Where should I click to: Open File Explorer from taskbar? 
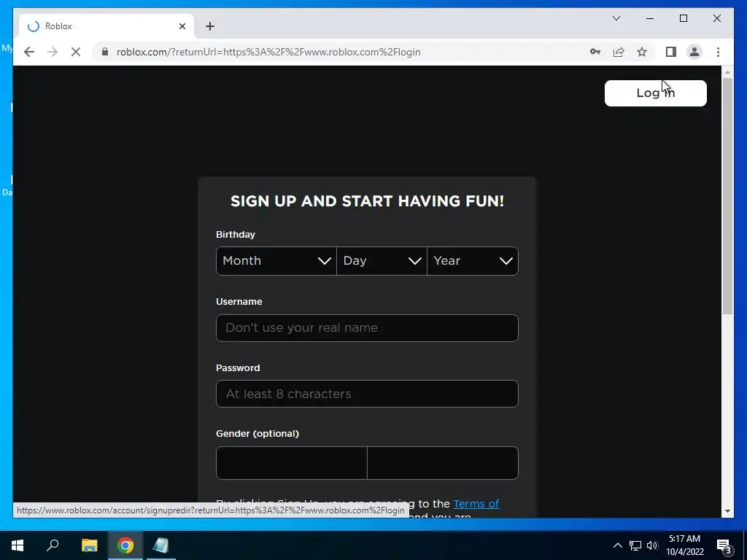tap(89, 545)
